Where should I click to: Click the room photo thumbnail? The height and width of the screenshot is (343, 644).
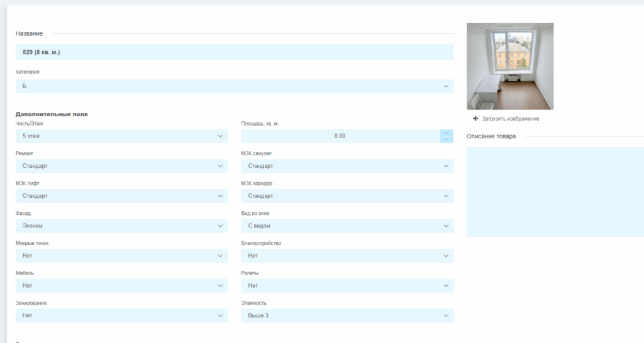(509, 66)
